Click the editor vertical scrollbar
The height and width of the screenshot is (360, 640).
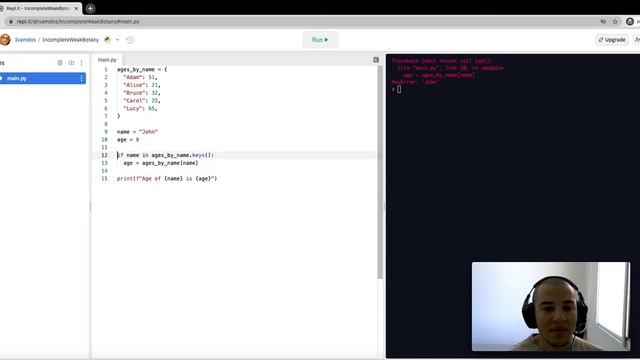coord(380,171)
